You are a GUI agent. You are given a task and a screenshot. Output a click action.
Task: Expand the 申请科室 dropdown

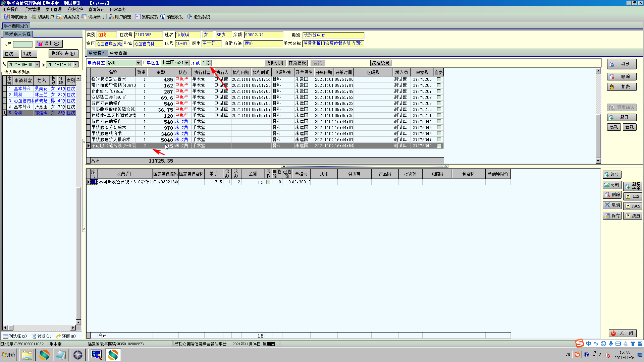(x=138, y=63)
